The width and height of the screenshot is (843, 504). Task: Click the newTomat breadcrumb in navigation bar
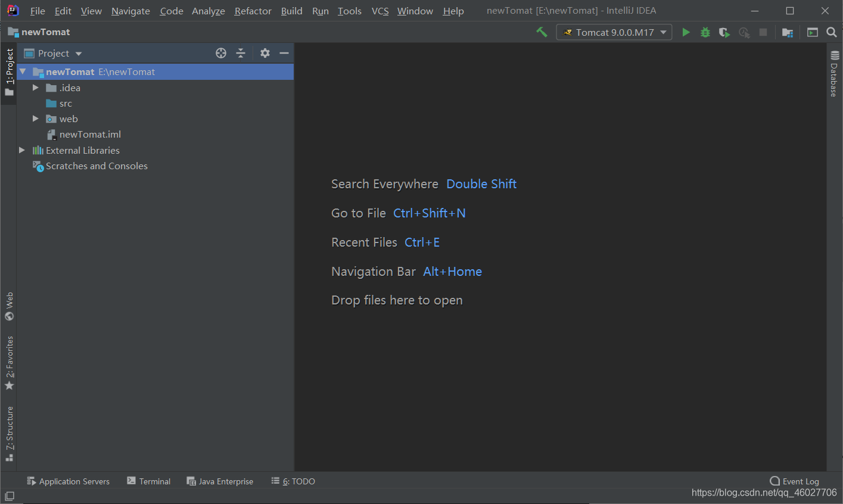[46, 32]
